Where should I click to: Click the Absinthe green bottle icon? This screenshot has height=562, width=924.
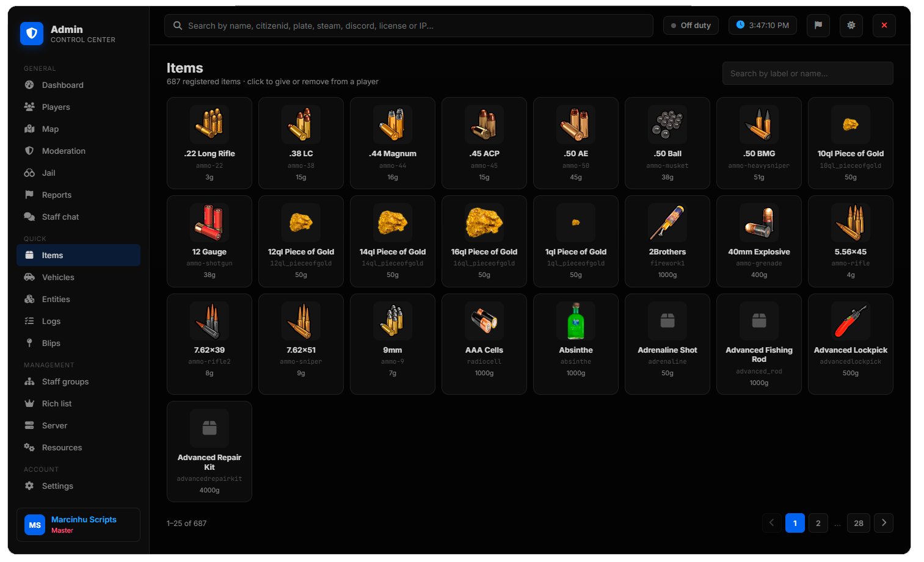(576, 320)
